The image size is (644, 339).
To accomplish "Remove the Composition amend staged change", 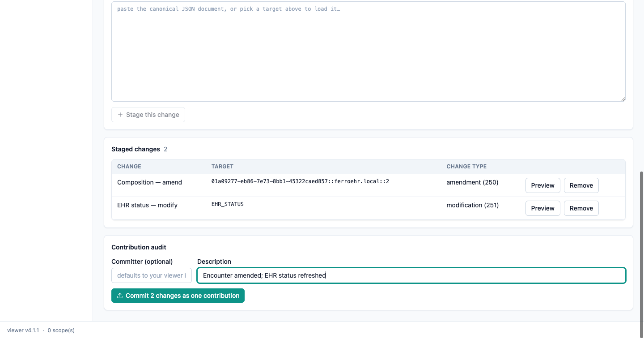I will pos(581,185).
